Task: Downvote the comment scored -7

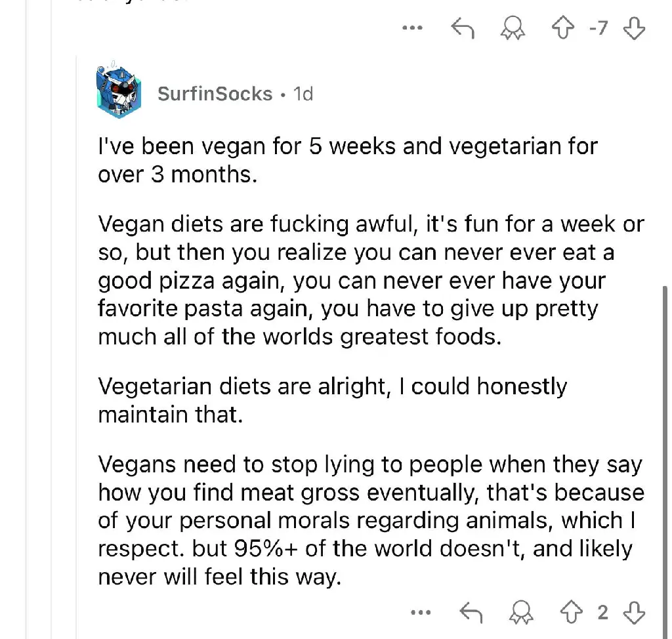Action: (x=635, y=28)
